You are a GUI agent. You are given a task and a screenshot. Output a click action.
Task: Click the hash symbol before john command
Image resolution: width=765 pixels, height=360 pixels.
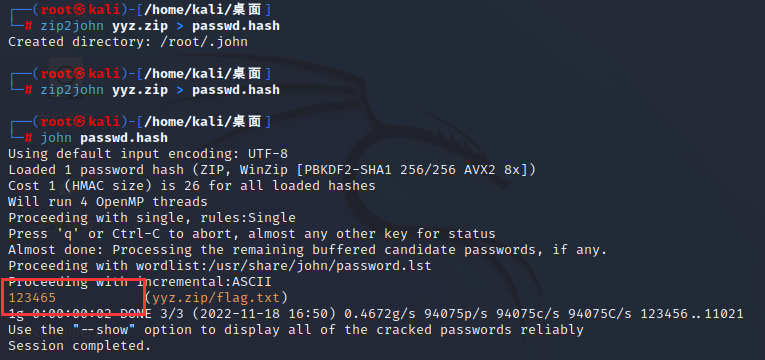coord(28,138)
